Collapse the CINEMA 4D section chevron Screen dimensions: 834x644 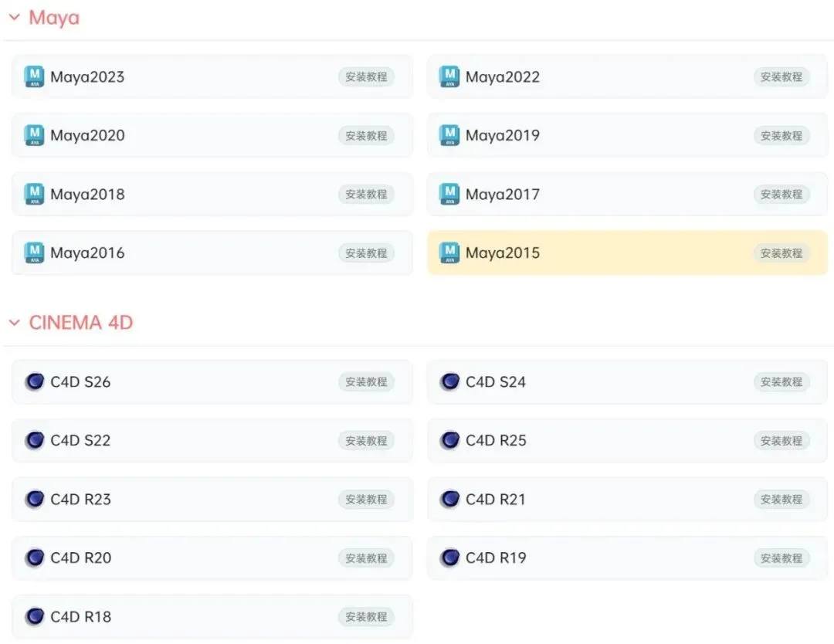coord(15,323)
